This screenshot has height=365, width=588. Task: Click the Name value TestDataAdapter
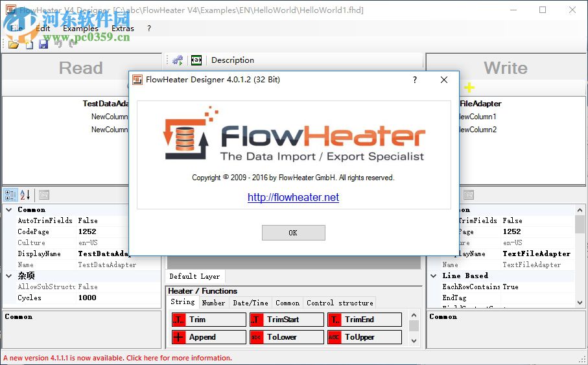click(x=107, y=265)
